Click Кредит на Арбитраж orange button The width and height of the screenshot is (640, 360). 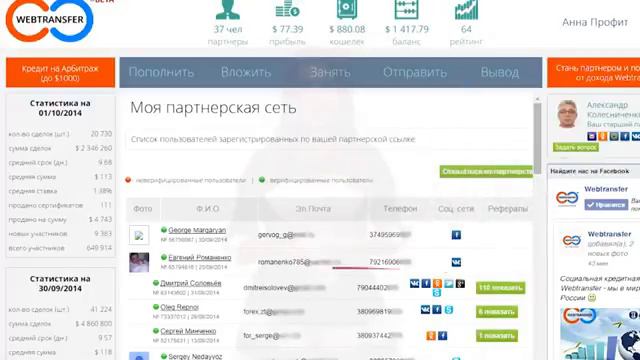60,73
